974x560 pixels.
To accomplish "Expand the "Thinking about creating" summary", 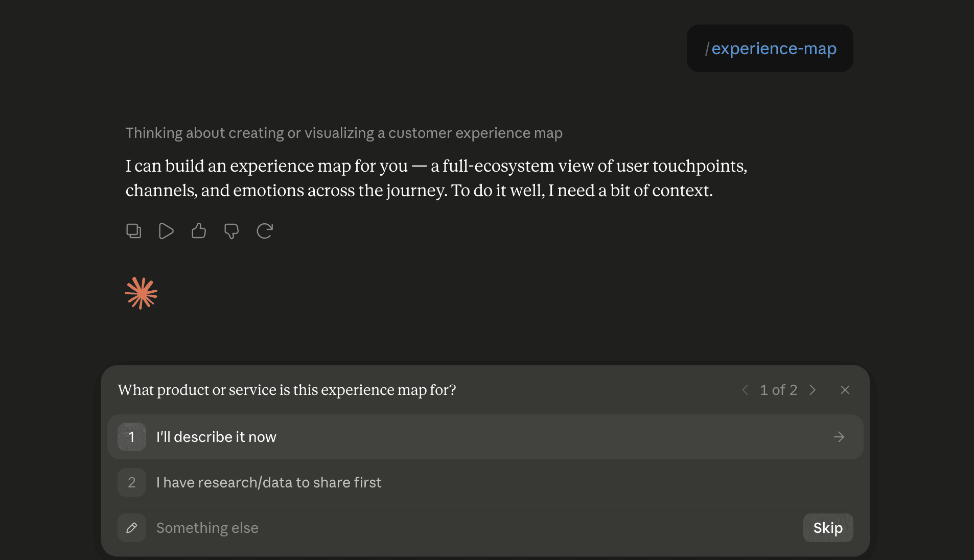I will pos(344,133).
